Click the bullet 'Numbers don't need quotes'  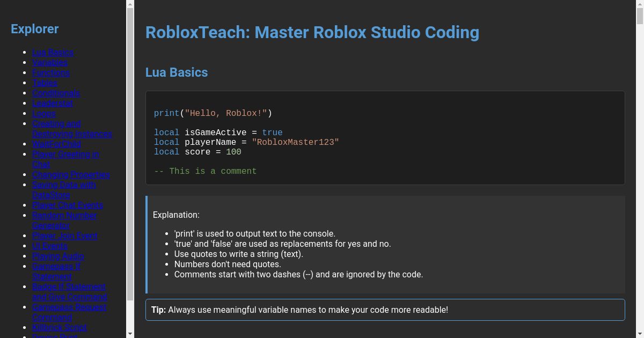tap(228, 264)
